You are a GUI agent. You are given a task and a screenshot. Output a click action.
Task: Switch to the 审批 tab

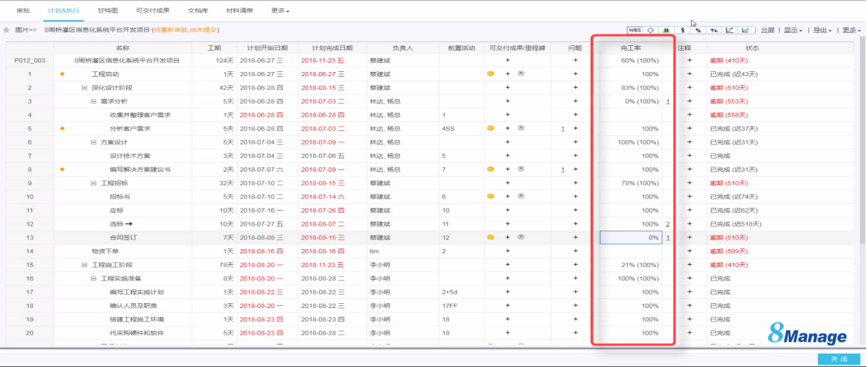tap(23, 11)
